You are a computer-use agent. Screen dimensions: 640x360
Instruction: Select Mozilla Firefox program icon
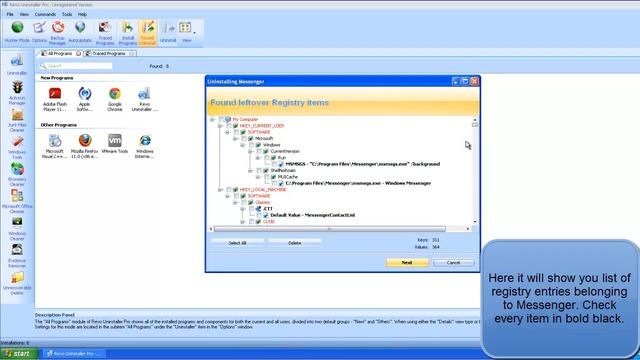(84, 146)
